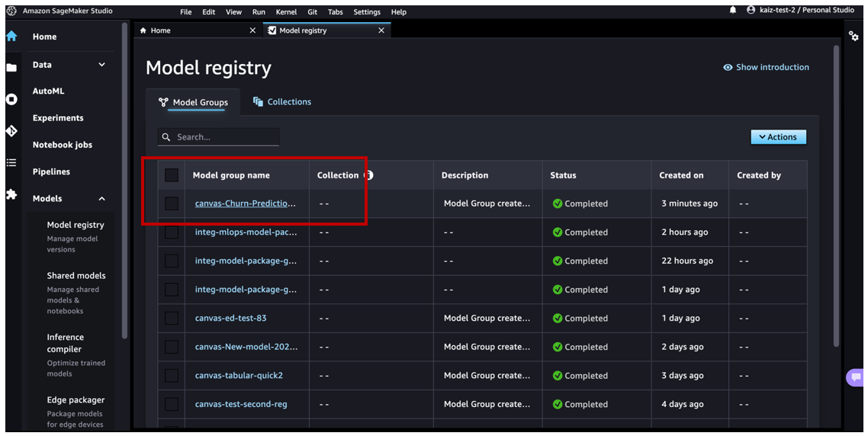
Task: Check the canvas-ed-test-83 row checkbox
Action: click(172, 318)
